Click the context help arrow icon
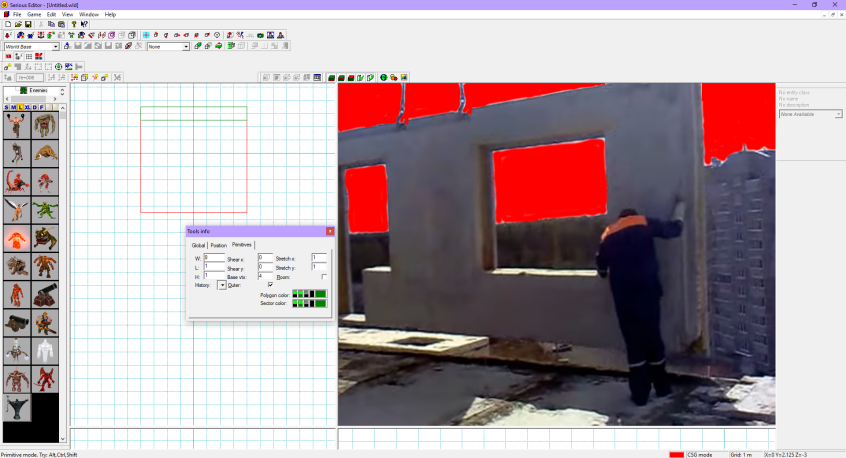This screenshot has width=846, height=458. (x=84, y=24)
